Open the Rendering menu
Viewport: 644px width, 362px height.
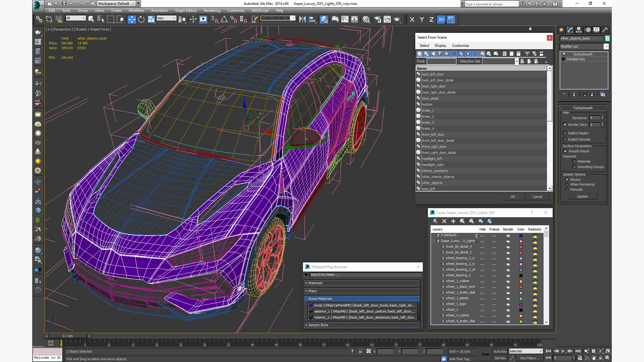[212, 11]
